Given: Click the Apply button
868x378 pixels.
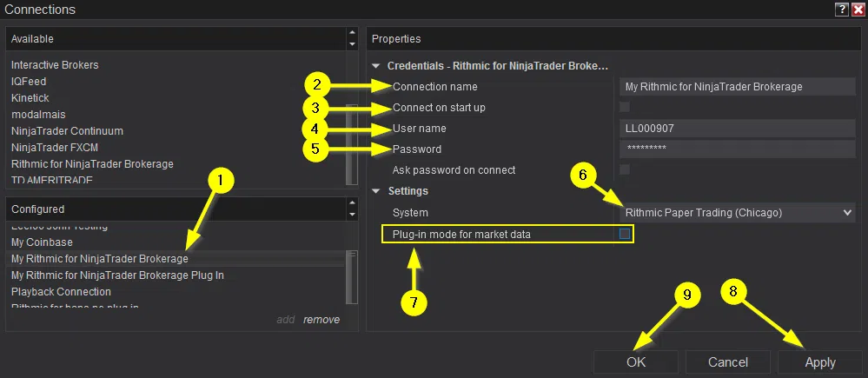Looking at the screenshot, I should [820, 362].
